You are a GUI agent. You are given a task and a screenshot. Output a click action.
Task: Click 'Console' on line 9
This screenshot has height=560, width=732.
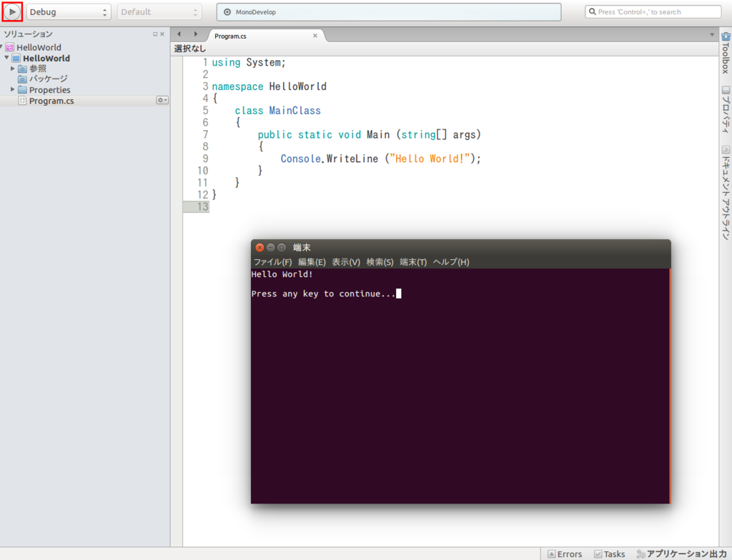[301, 159]
